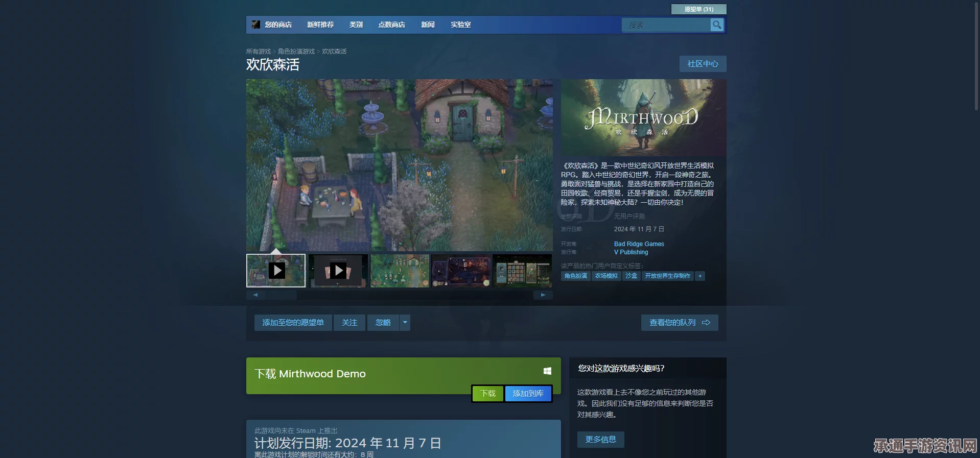
Task: Expand the dropdown arrow next to 忽略
Action: coord(405,323)
